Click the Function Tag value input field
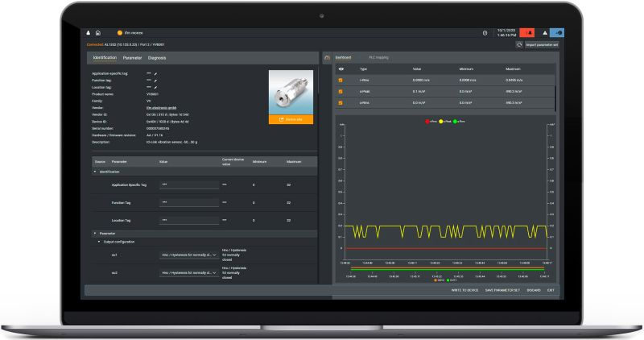 pyautogui.click(x=188, y=202)
